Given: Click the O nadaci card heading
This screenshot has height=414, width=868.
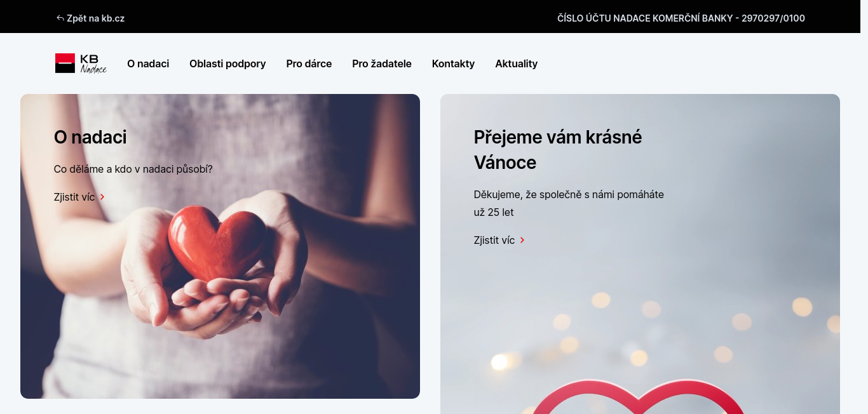Looking at the screenshot, I should coord(90,137).
